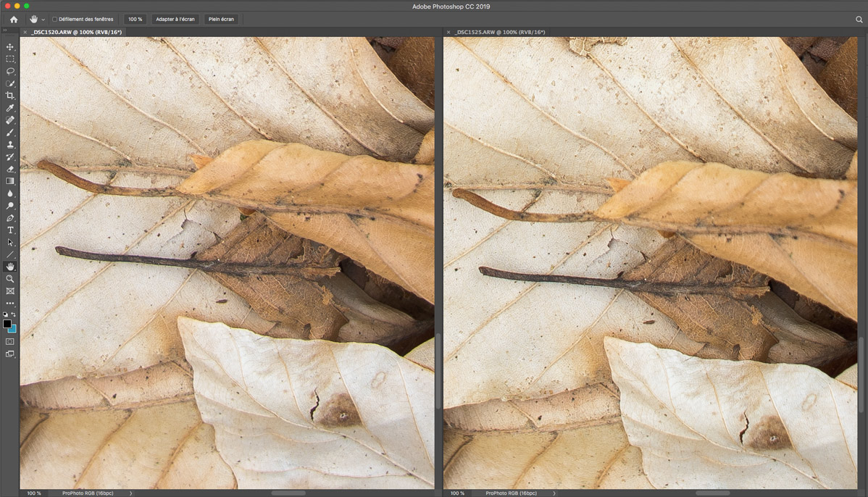868x497 pixels.
Task: Select the Eraser tool
Action: click(10, 169)
